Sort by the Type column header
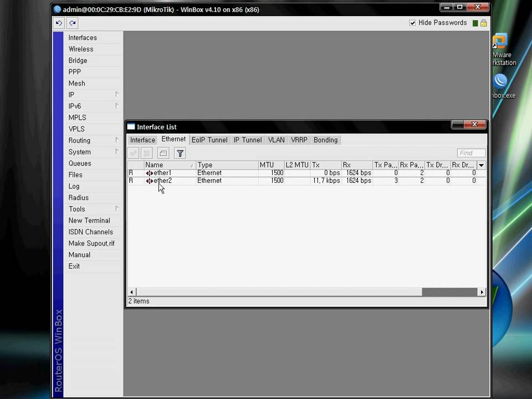The image size is (532, 399). point(227,165)
